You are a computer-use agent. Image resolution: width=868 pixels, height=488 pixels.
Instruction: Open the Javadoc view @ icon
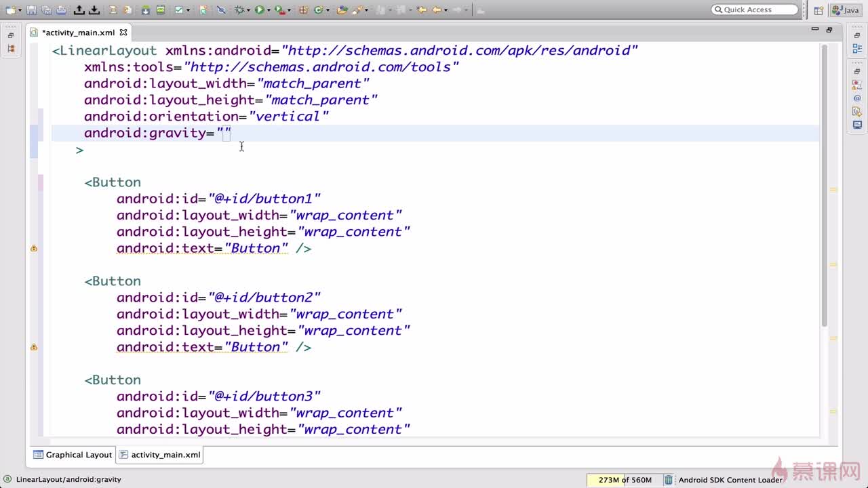pyautogui.click(x=857, y=98)
